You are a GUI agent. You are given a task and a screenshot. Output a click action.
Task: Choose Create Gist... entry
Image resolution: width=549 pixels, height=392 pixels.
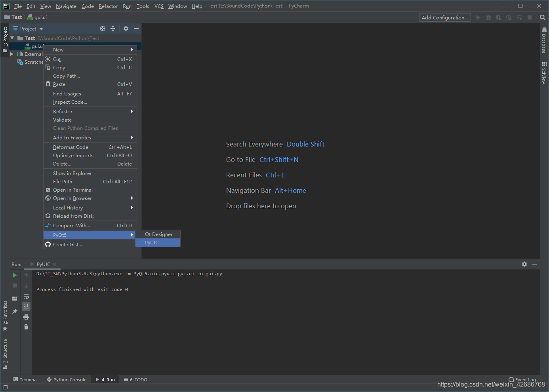90,244
